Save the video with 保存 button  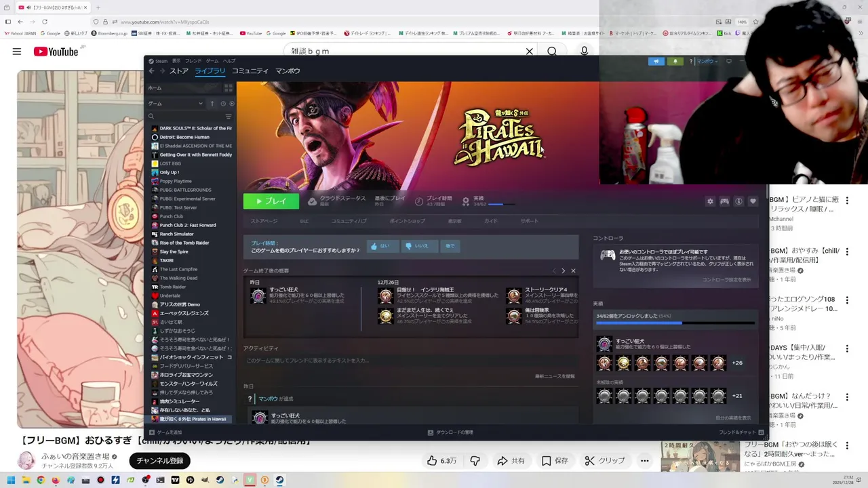coord(555,461)
